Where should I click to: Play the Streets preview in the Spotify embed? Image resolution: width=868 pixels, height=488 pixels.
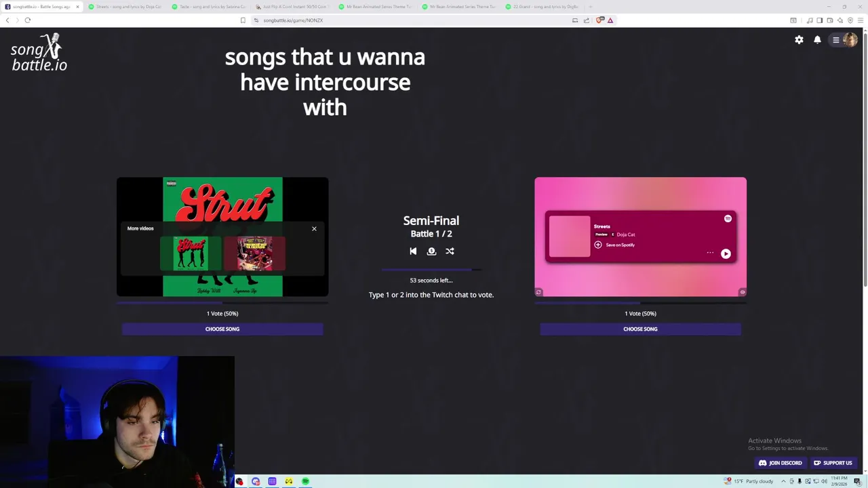[x=726, y=253]
